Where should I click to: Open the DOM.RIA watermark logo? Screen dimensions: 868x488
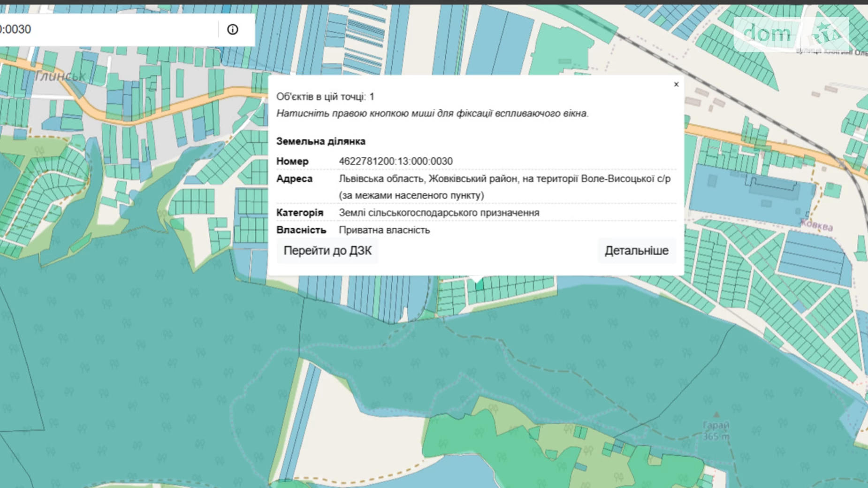(x=791, y=34)
